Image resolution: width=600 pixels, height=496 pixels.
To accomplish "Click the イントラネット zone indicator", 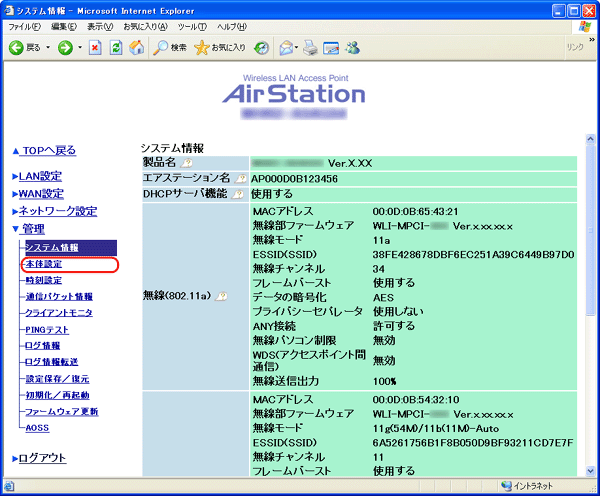I will [x=527, y=486].
